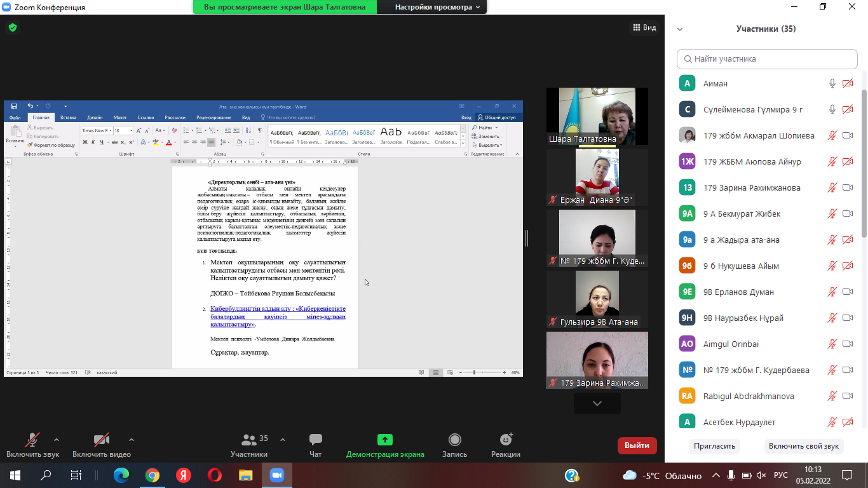Click the Пригласить button
868x488 pixels.
[714, 446]
